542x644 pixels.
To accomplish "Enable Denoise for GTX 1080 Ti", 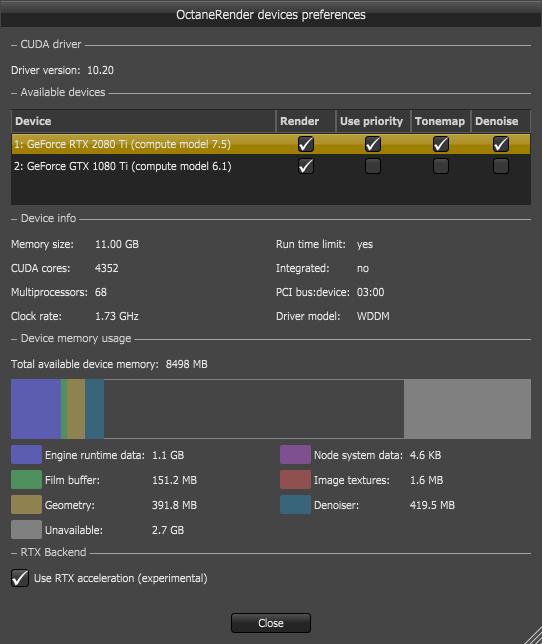I will (501, 166).
